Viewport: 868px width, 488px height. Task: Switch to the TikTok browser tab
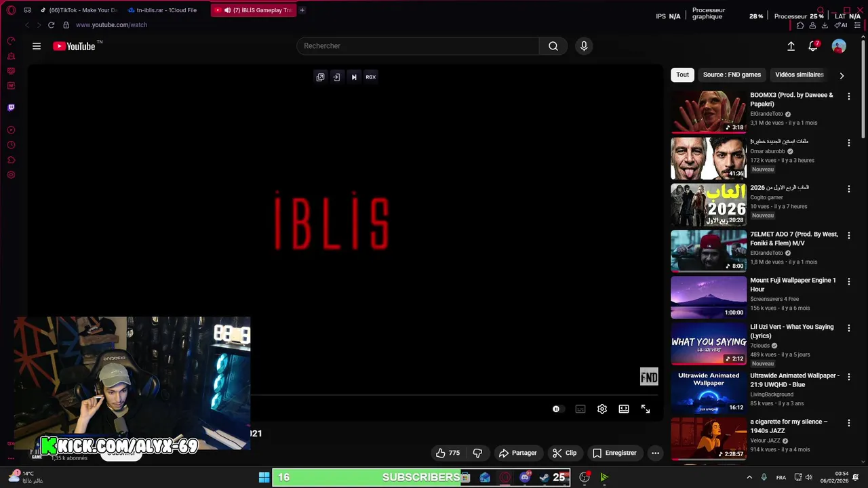point(79,10)
